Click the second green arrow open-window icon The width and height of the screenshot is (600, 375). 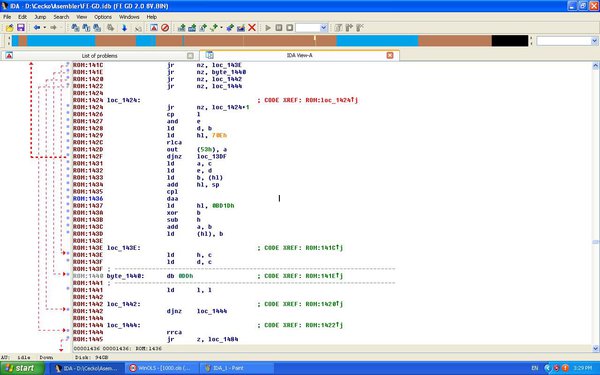192,28
